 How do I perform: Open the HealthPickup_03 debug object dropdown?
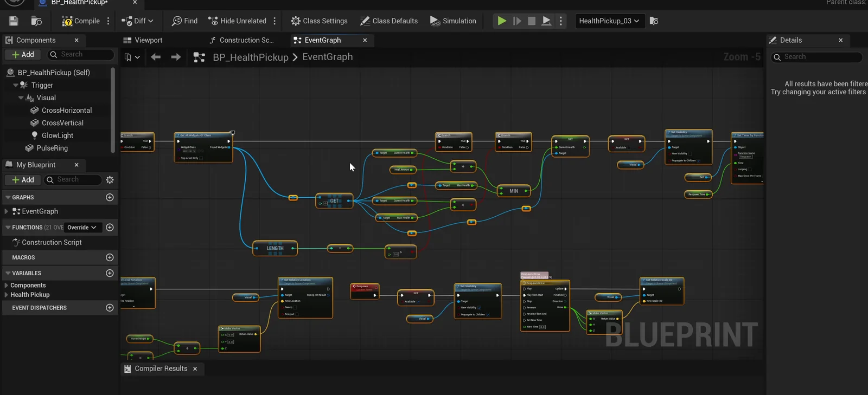(609, 21)
